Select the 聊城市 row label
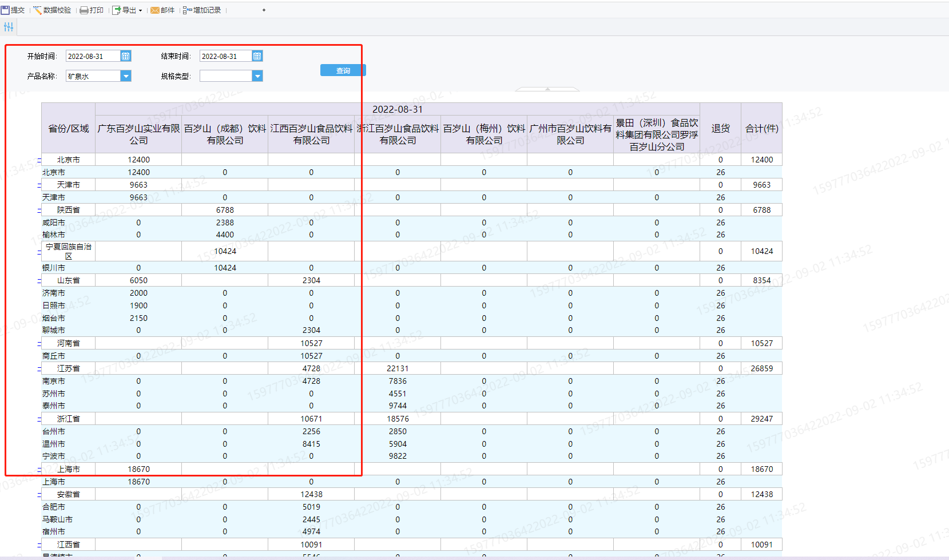Screen dimensions: 949x560 pos(54,330)
